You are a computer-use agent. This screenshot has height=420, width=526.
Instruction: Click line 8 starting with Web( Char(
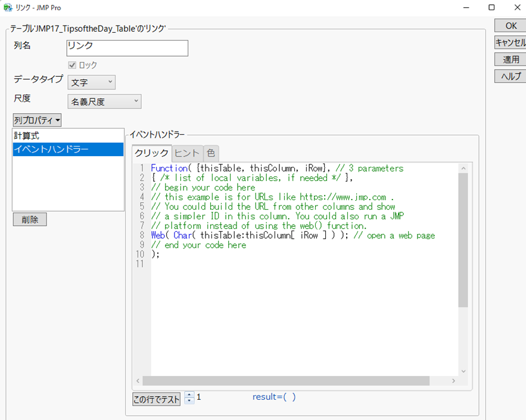[293, 235]
